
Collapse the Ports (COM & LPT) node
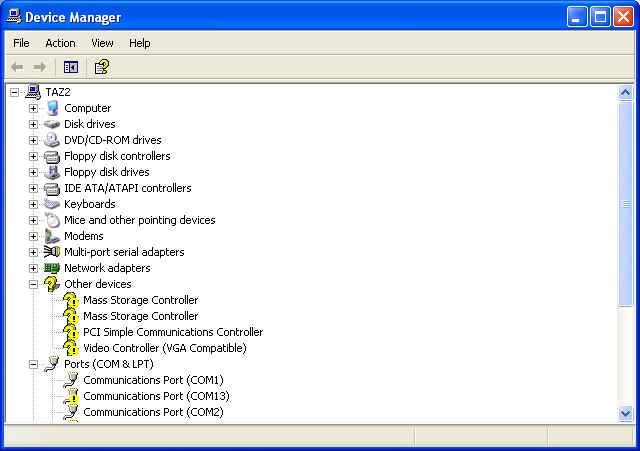(33, 364)
